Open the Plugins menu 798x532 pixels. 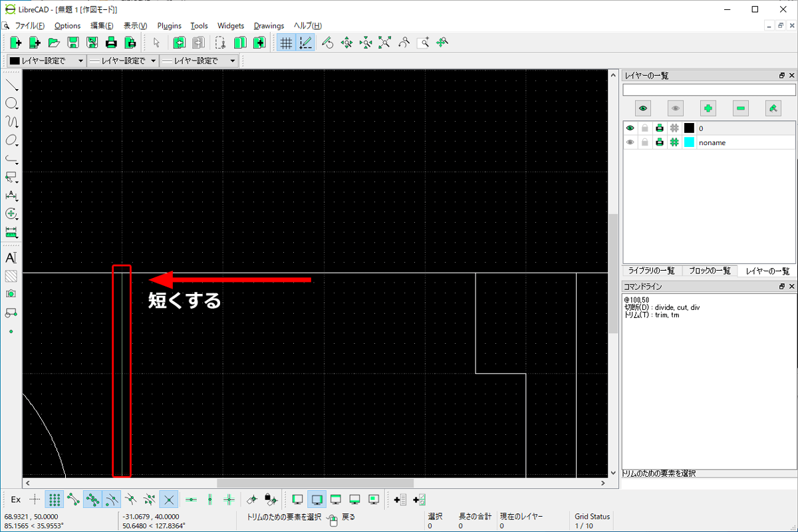170,26
